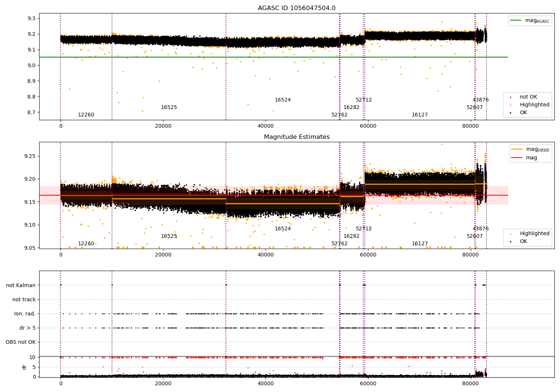Click OBSID label '52712' in the top plot
Viewport: 560px width, 392px height.
click(x=364, y=100)
